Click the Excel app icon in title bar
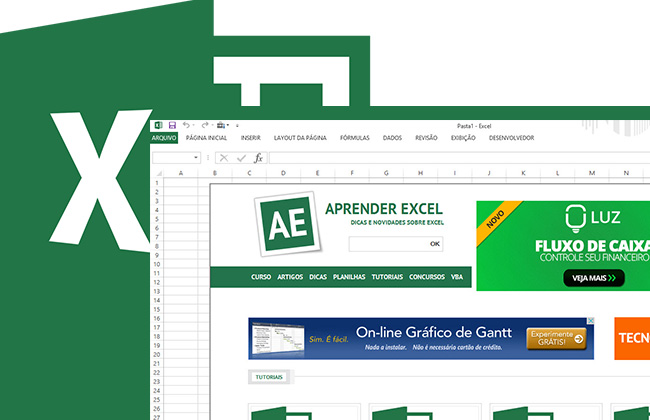Screen dimensions: 650x420 [x=158, y=125]
